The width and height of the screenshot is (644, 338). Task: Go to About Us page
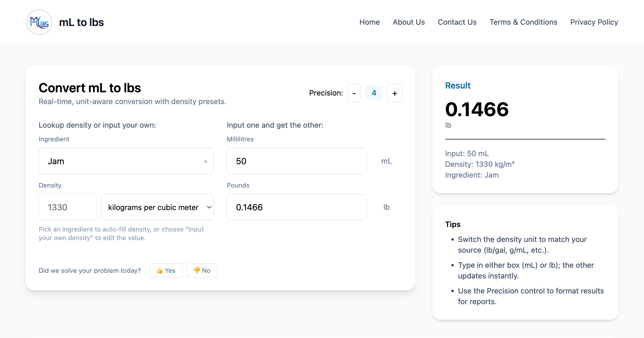coord(409,22)
